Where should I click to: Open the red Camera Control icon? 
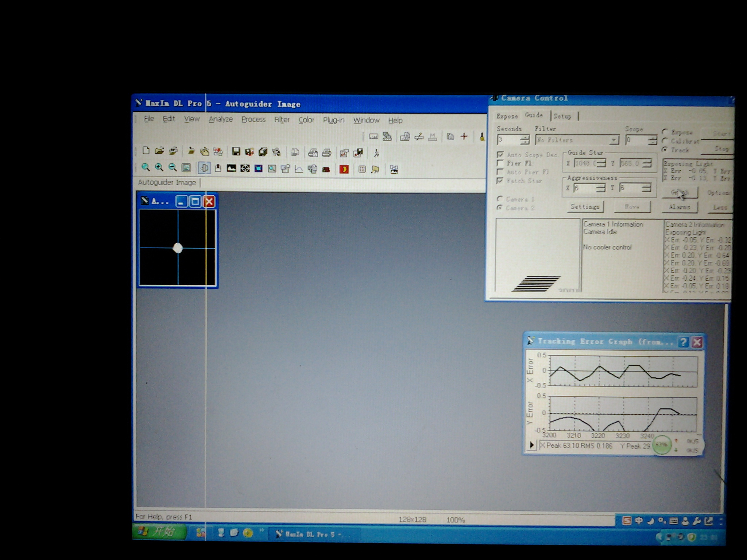pyautogui.click(x=344, y=169)
